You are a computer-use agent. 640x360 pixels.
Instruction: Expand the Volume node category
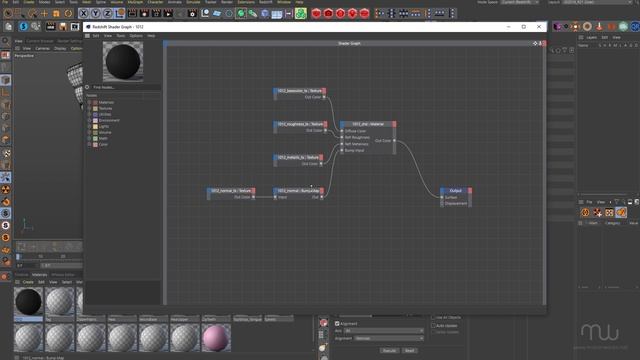(x=89, y=132)
